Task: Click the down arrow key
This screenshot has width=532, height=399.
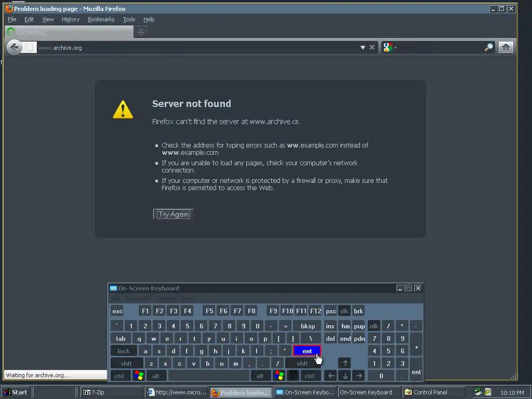Action: [x=345, y=376]
